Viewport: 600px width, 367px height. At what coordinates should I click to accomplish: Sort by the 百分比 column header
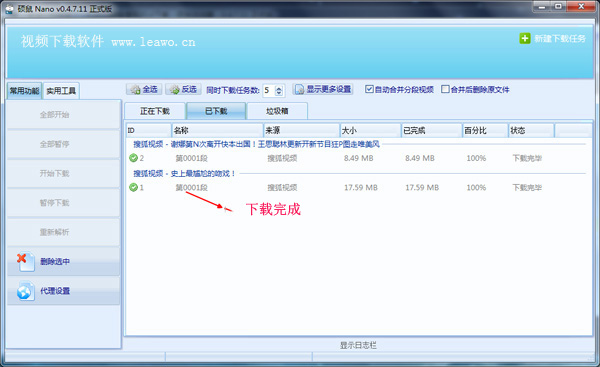click(485, 130)
